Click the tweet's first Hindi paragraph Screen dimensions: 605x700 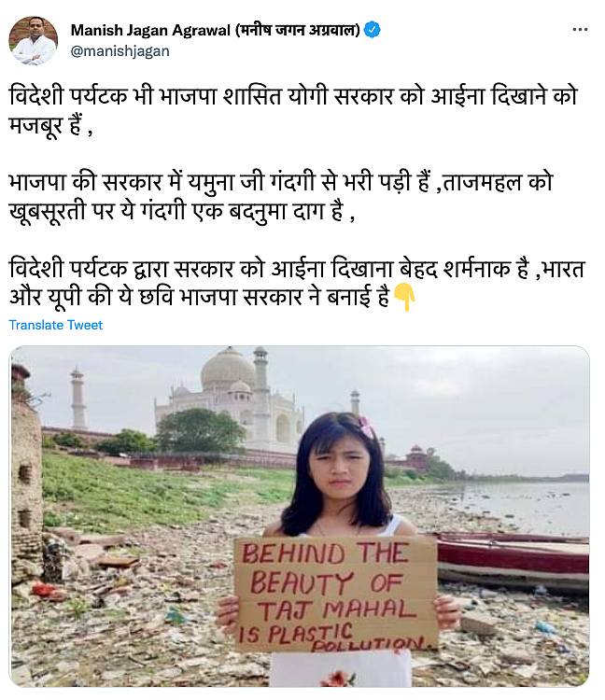click(294, 110)
